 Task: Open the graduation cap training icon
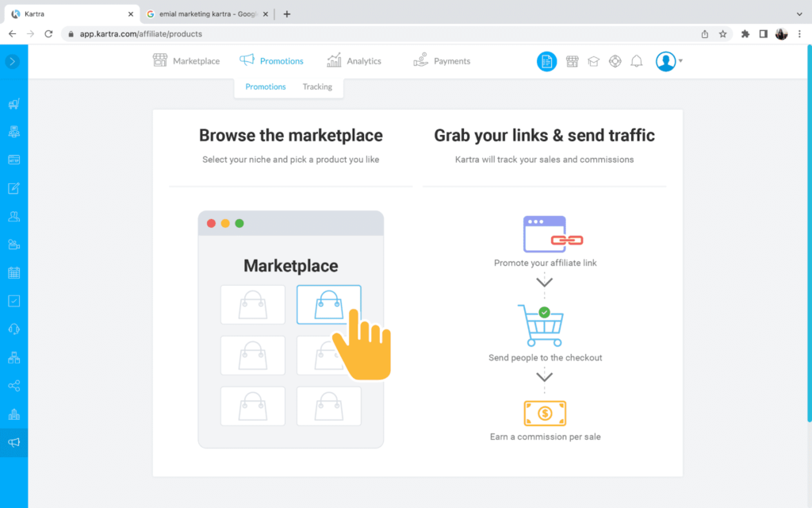pos(593,61)
